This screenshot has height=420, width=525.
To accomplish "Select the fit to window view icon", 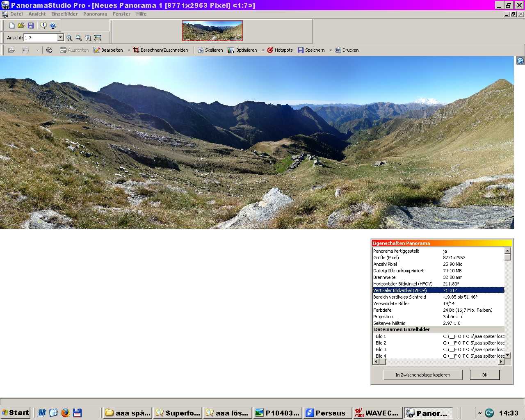I will 98,38.
